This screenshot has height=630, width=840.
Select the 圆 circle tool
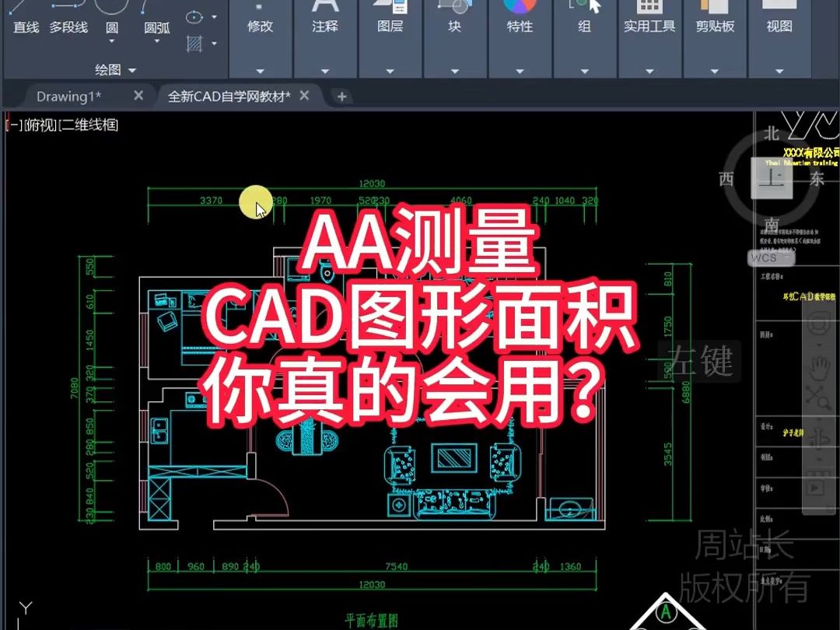[110, 26]
